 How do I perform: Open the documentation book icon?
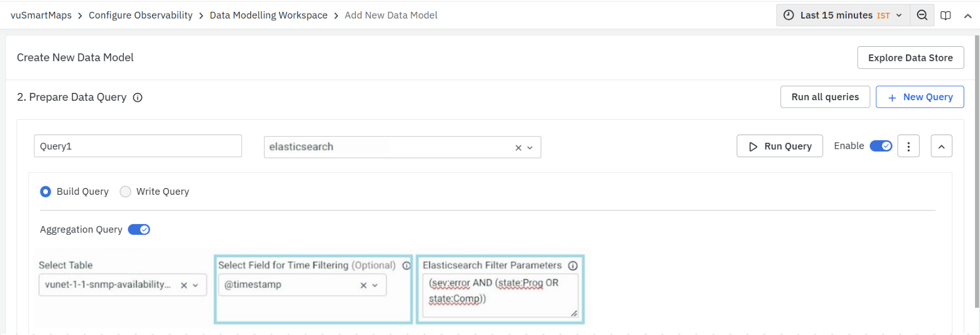pyautogui.click(x=946, y=15)
